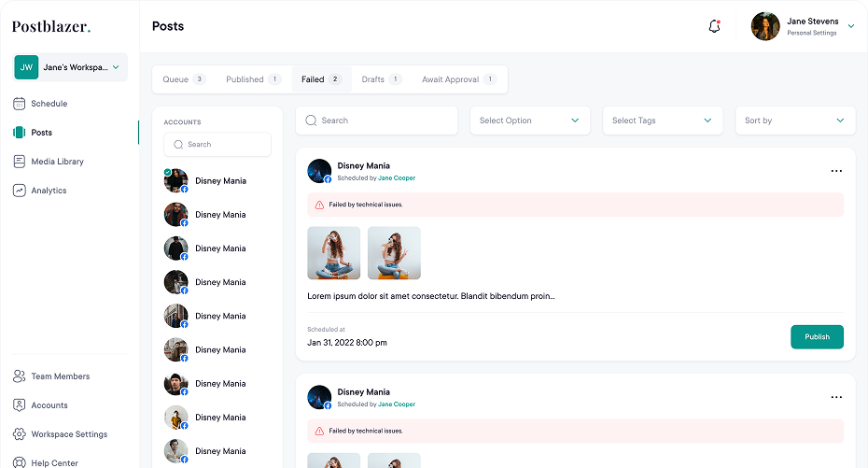Click Jane Stevens profile avatar
The height and width of the screenshot is (468, 868).
coord(765,26)
